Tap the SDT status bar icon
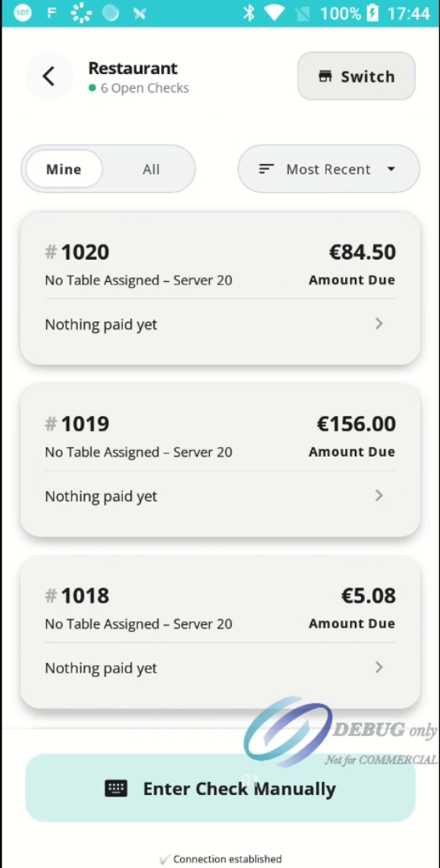Screen dimensions: 440x868 coord(23,13)
